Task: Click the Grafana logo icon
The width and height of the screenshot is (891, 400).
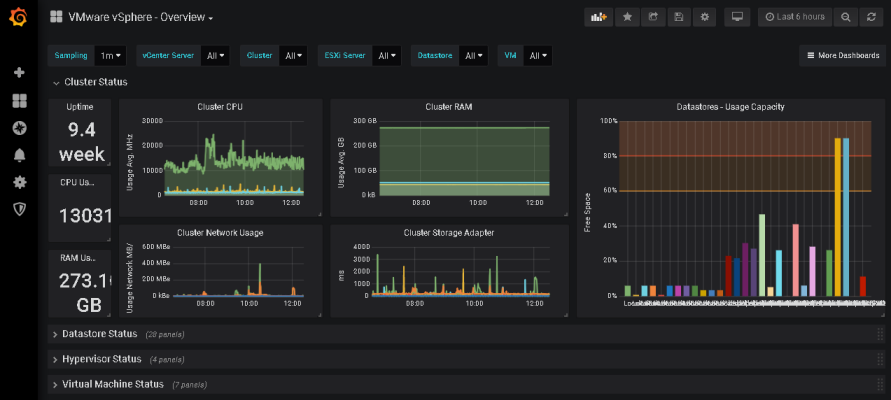Action: 19,18
